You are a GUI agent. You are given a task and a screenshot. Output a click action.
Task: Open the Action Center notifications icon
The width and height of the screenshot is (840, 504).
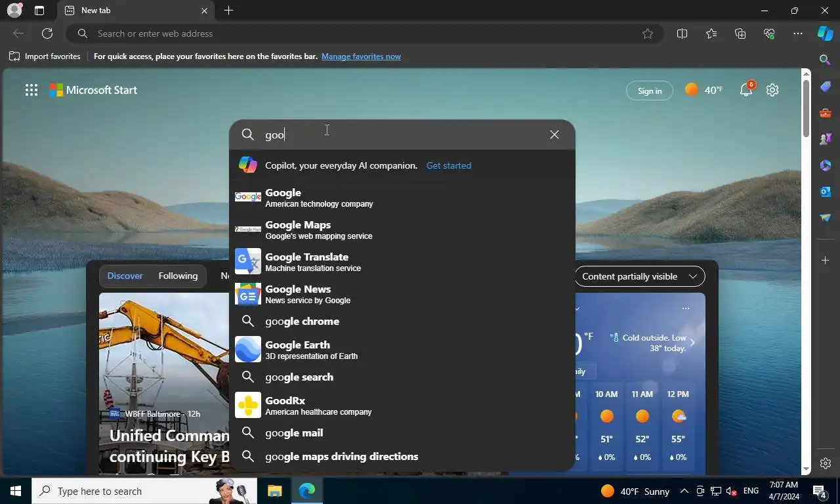pyautogui.click(x=819, y=491)
